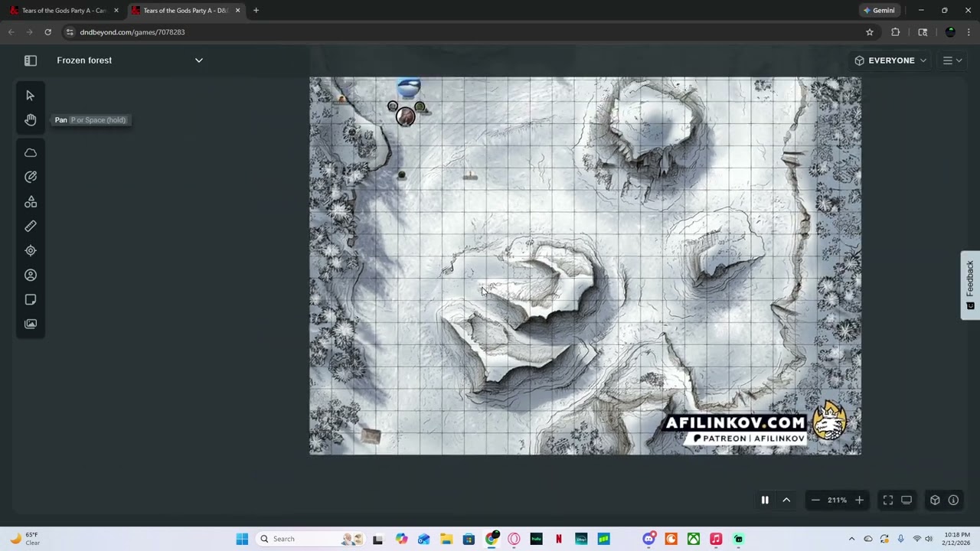The height and width of the screenshot is (551, 980).
Task: Click the 211% zoom level value
Action: pos(837,500)
